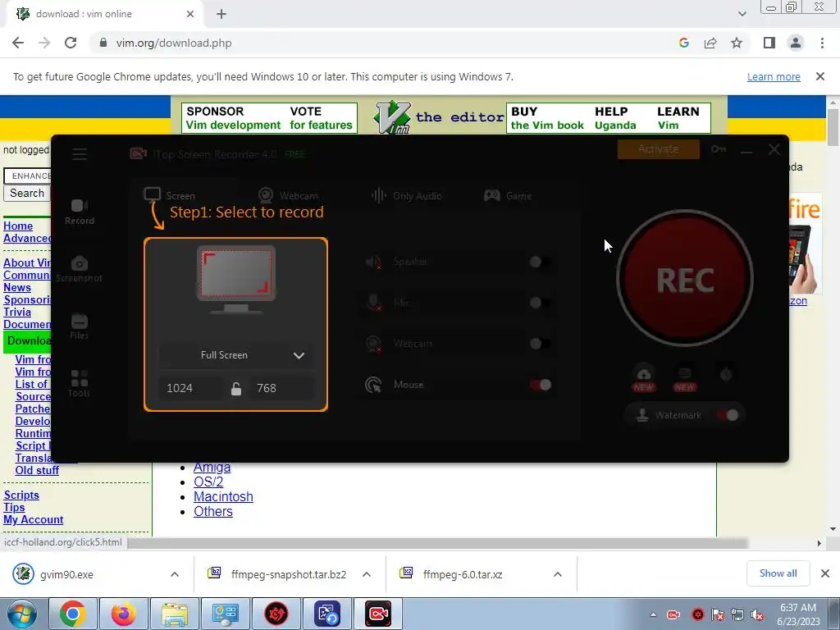Image resolution: width=840 pixels, height=630 pixels.
Task: Click the Activate button
Action: click(x=659, y=149)
